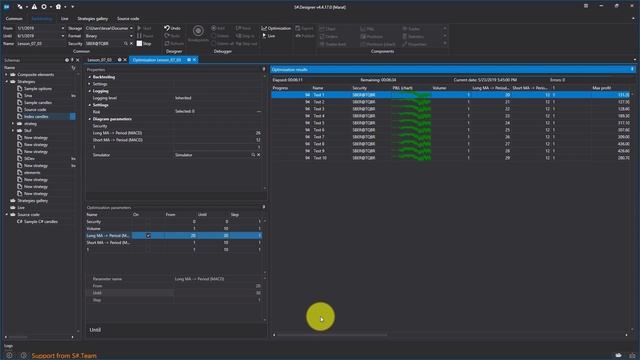Image resolution: width=640 pixels, height=360 pixels.
Task: Collapse the Logging property group
Action: pos(89,91)
